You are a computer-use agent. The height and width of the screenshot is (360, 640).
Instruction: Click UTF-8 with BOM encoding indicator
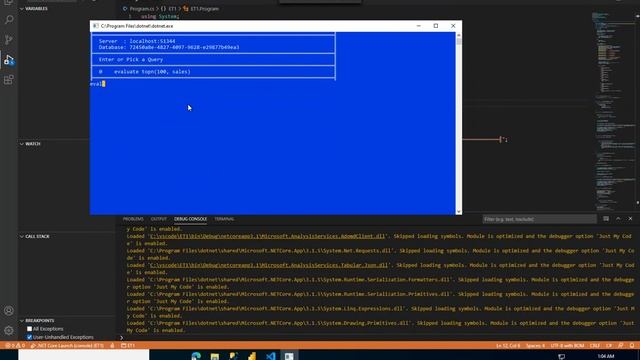point(567,346)
